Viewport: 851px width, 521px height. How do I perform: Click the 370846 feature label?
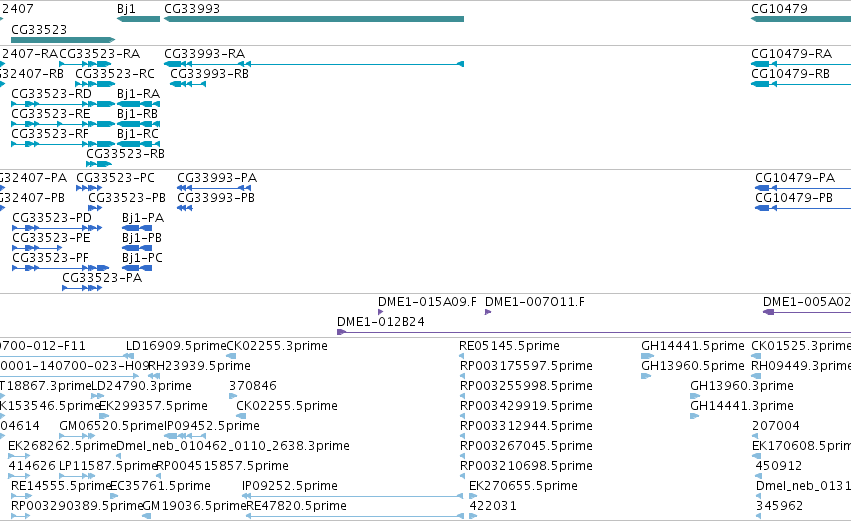point(252,386)
